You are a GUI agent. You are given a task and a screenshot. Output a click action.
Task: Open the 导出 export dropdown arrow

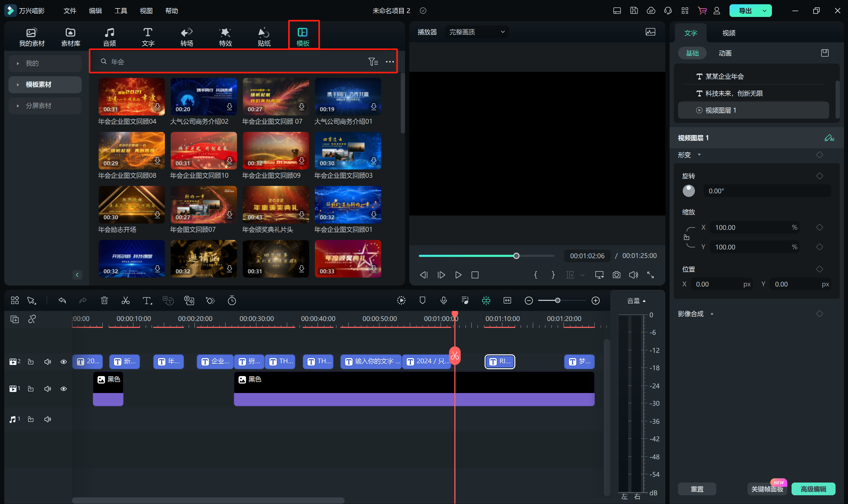tap(764, 11)
